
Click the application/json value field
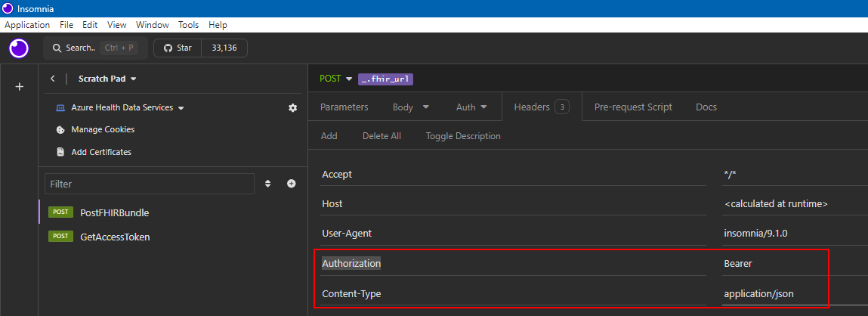tap(795, 293)
